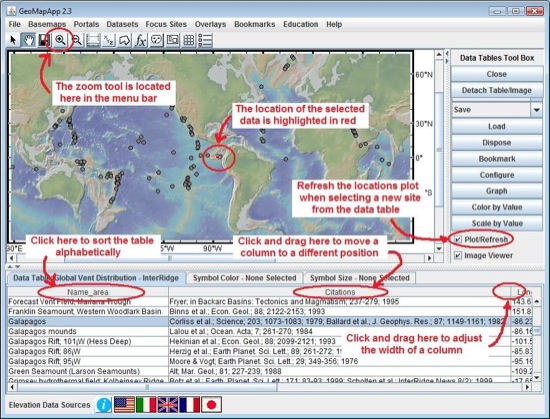Open the Overlays menu

click(210, 24)
